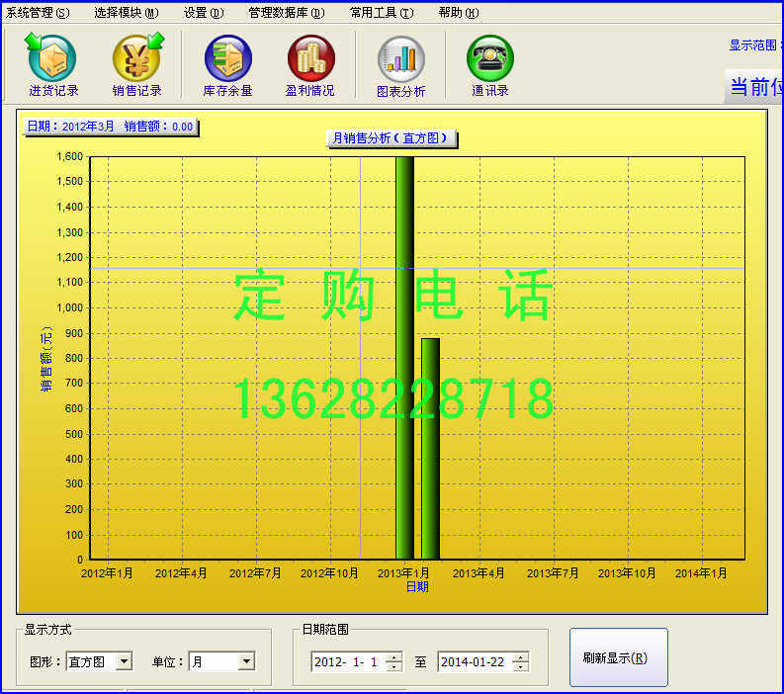This screenshot has height=694, width=784.
Task: Click the 销售额(元) vertical axis title
Action: [46, 360]
